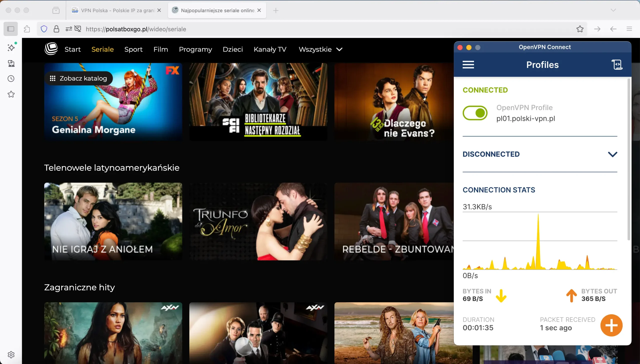Bookmark this page with the star icon
The image size is (640, 364).
tap(580, 29)
